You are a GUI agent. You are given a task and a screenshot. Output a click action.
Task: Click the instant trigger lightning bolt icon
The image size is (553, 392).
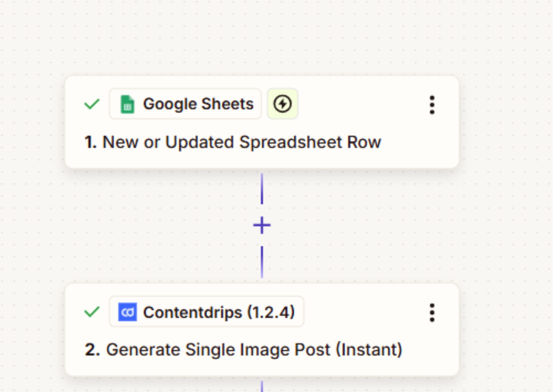[283, 104]
